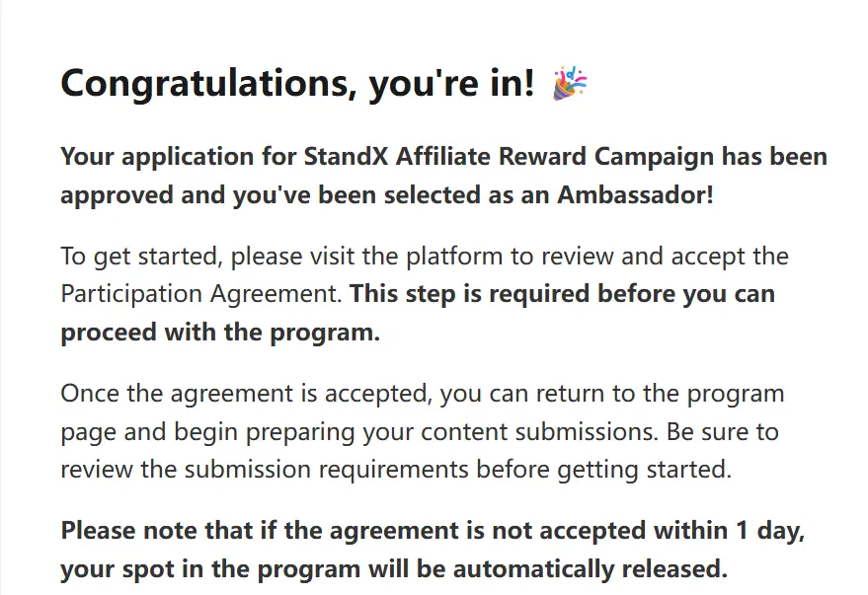The width and height of the screenshot is (868, 595).
Task: Click "you're in!" in the heading
Action: (450, 85)
